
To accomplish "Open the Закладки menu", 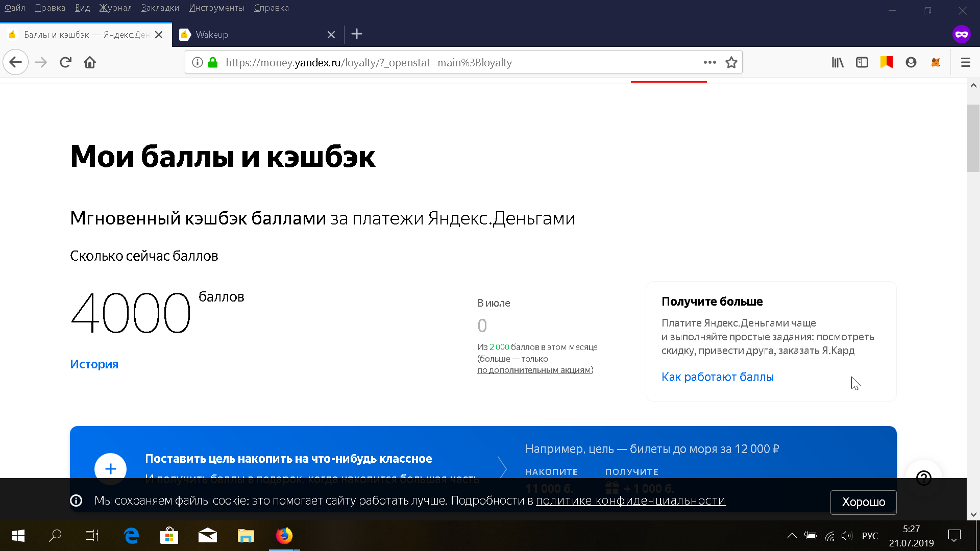I will pos(160,8).
